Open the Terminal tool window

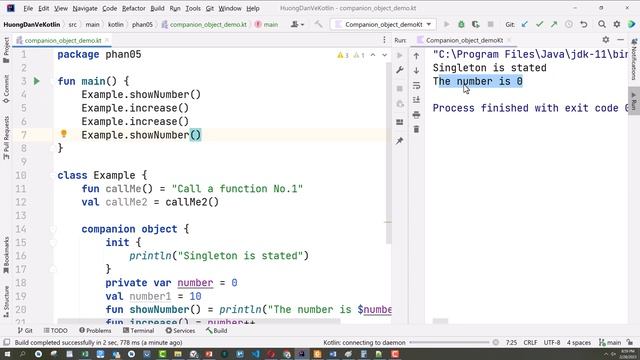138,331
